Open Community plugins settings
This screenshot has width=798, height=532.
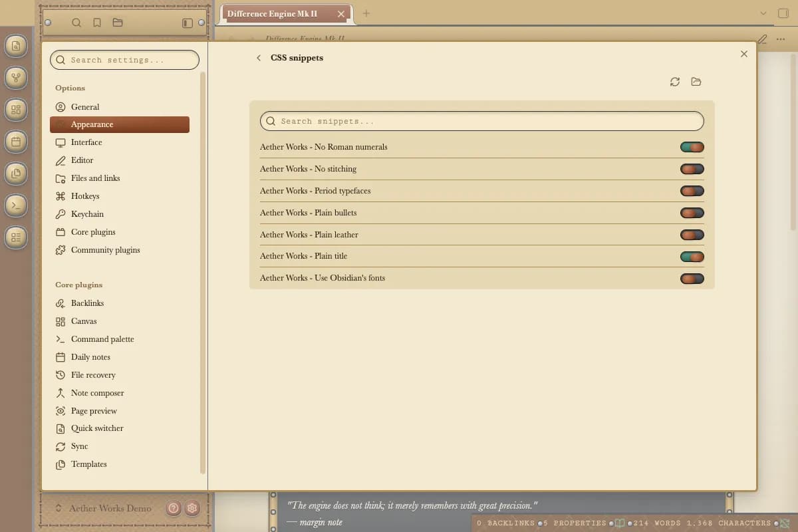tap(120, 250)
